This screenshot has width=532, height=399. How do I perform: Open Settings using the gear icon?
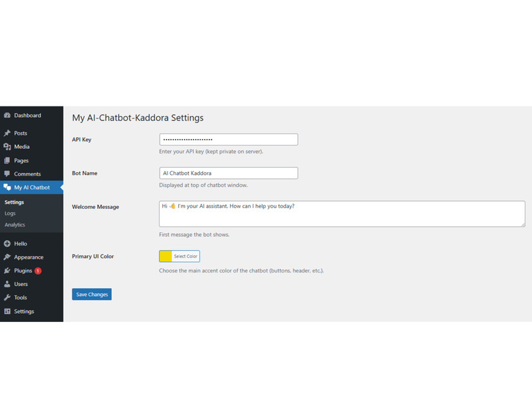(7, 311)
